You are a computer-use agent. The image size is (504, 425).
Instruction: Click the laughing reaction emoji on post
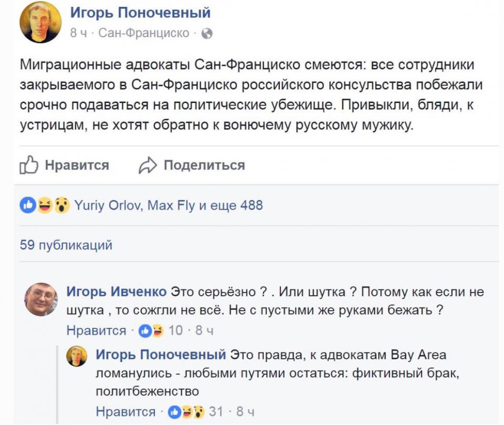click(x=45, y=205)
